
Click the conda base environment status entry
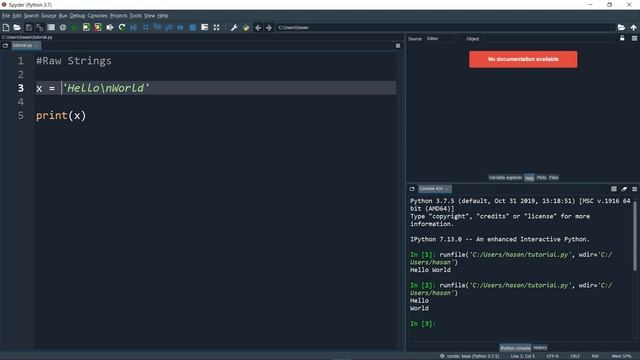click(x=470, y=356)
